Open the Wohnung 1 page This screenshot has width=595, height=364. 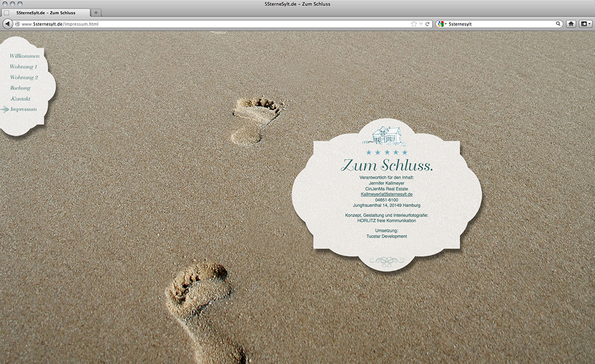(24, 67)
